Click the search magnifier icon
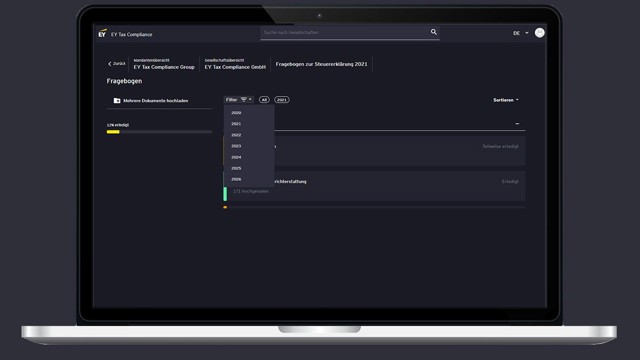The height and width of the screenshot is (360, 640). coord(433,32)
